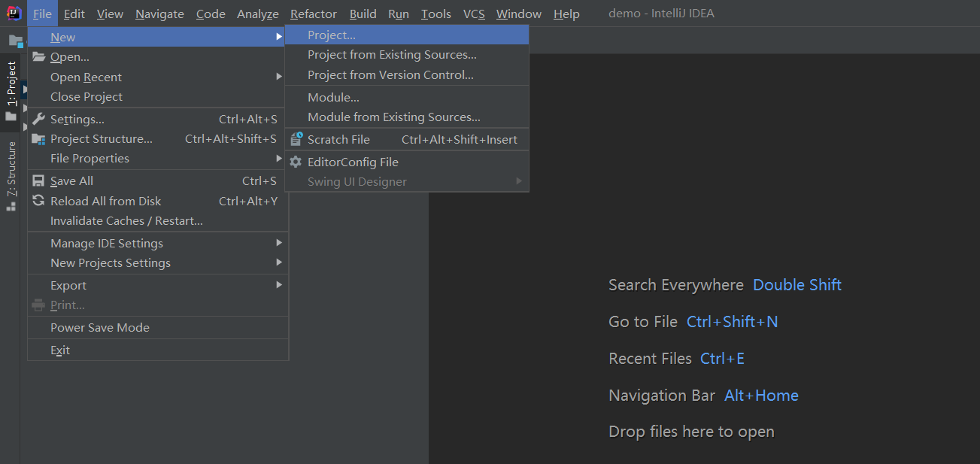Click the Project Structure icon
The width and height of the screenshot is (980, 464).
tap(38, 139)
